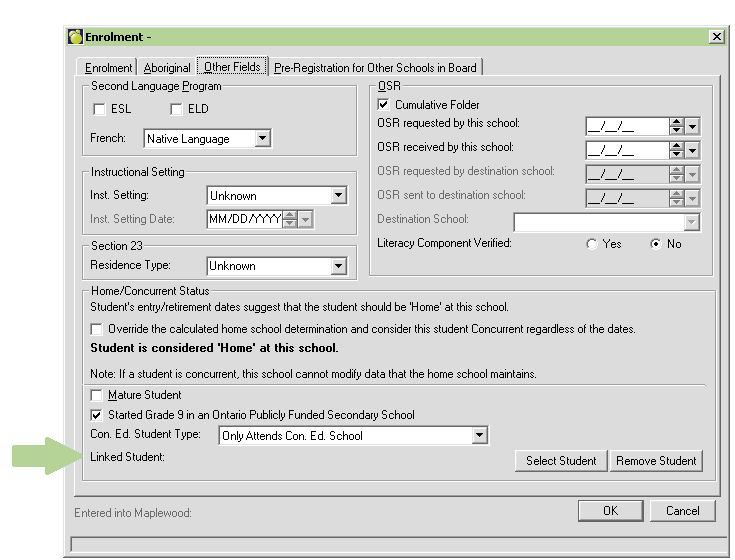
Task: Toggle the Mature Student checkbox
Action: click(x=97, y=396)
